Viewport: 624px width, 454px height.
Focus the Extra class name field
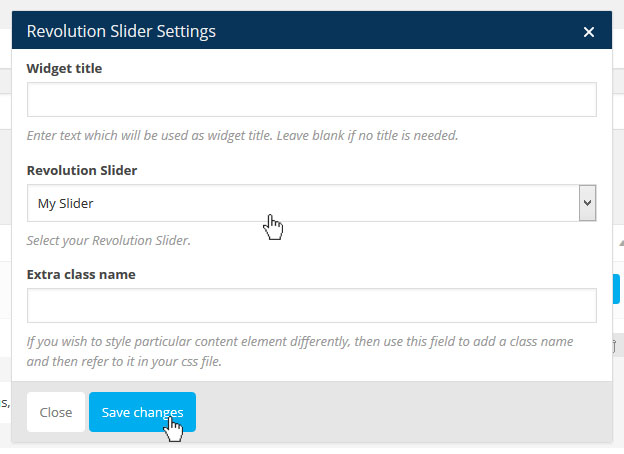311,306
